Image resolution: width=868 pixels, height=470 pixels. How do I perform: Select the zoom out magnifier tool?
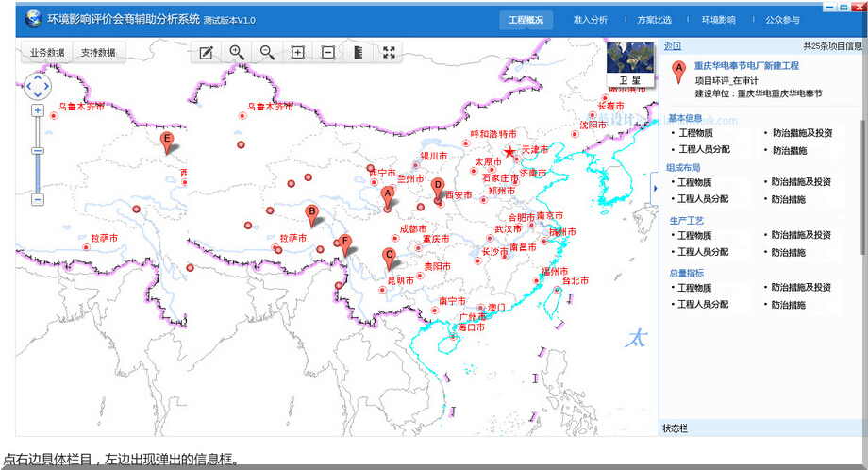tap(267, 53)
